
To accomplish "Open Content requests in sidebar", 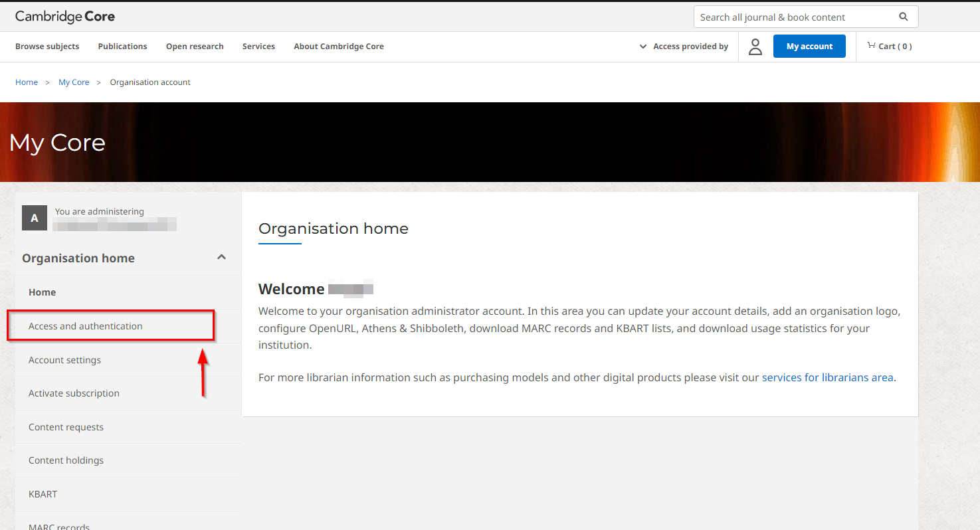I will [128, 427].
